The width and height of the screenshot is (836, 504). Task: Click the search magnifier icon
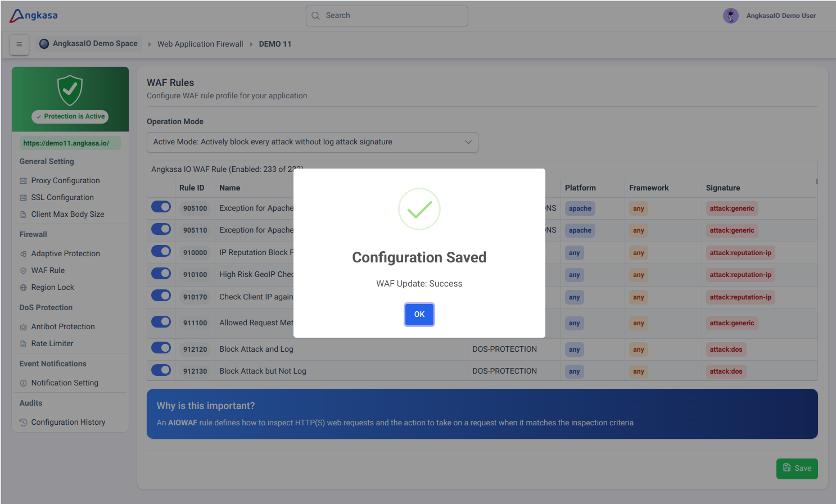[x=315, y=16]
